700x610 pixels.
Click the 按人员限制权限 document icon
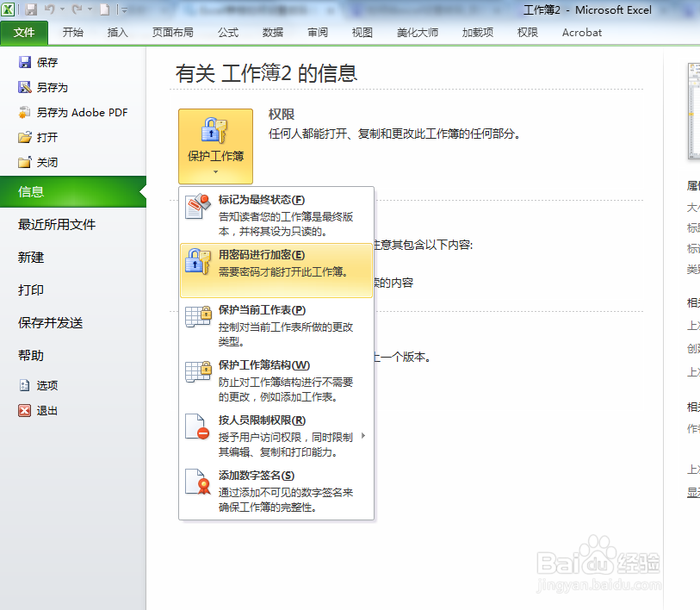(198, 426)
